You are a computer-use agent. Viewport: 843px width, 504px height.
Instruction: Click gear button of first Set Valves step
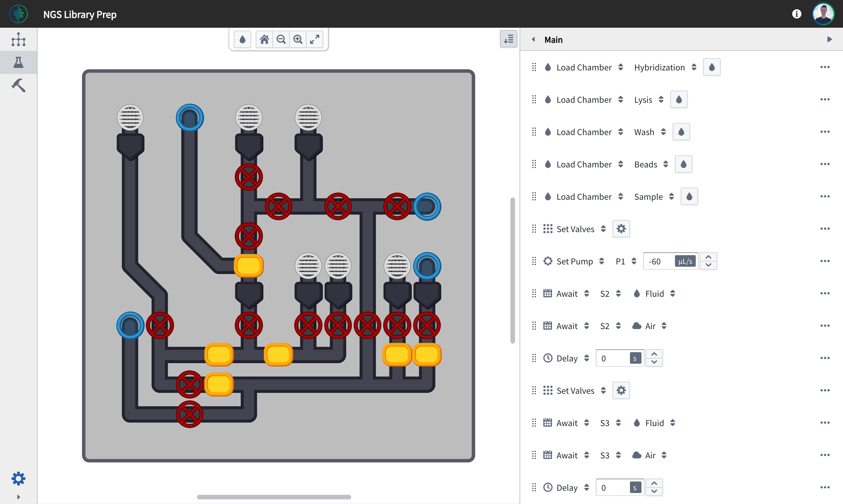[x=621, y=229]
